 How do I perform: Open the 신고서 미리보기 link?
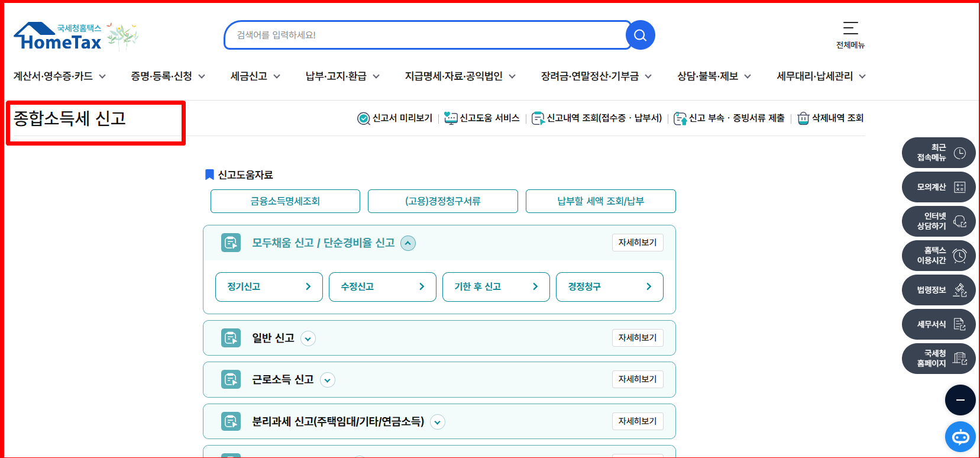(x=395, y=118)
